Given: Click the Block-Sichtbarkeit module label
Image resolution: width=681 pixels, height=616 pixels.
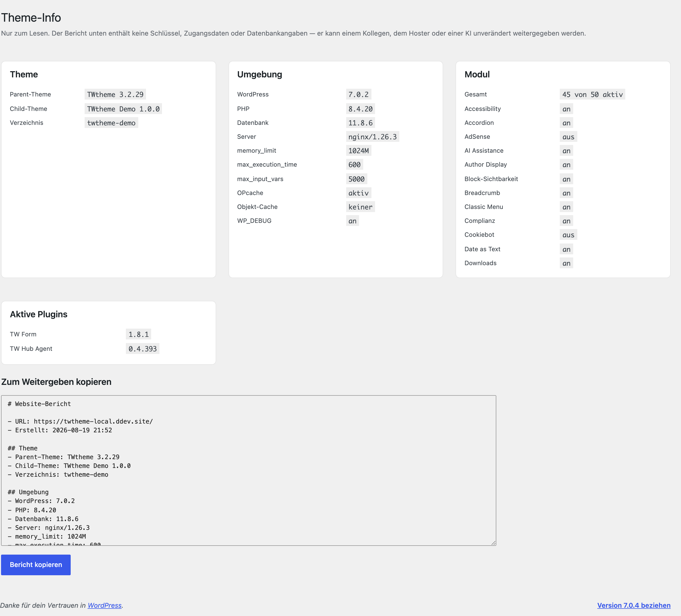Looking at the screenshot, I should (x=491, y=179).
